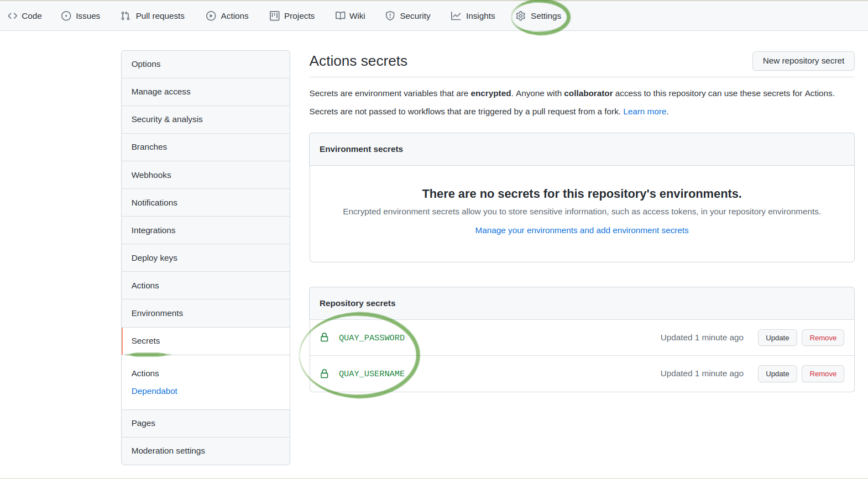Open Branches settings section

tap(149, 147)
